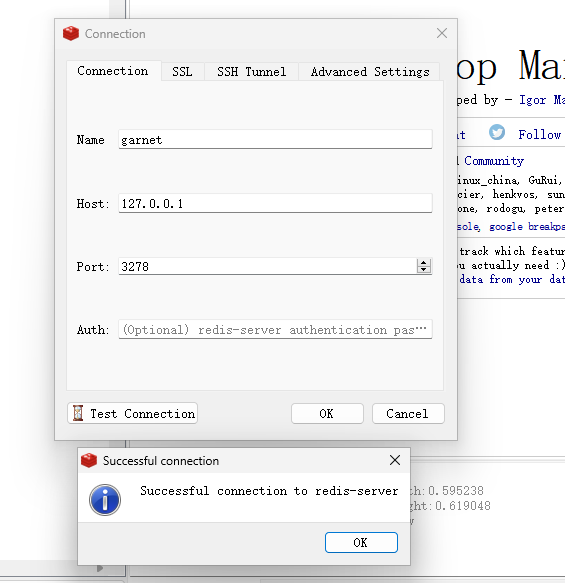This screenshot has width=565, height=583.
Task: Select the Connection tab
Action: [113, 71]
